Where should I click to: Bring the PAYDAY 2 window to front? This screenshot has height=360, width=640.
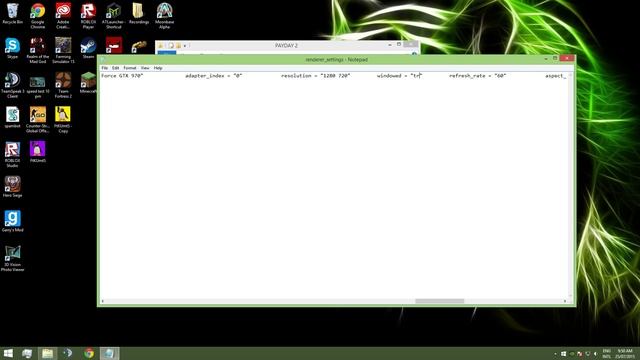click(286, 45)
